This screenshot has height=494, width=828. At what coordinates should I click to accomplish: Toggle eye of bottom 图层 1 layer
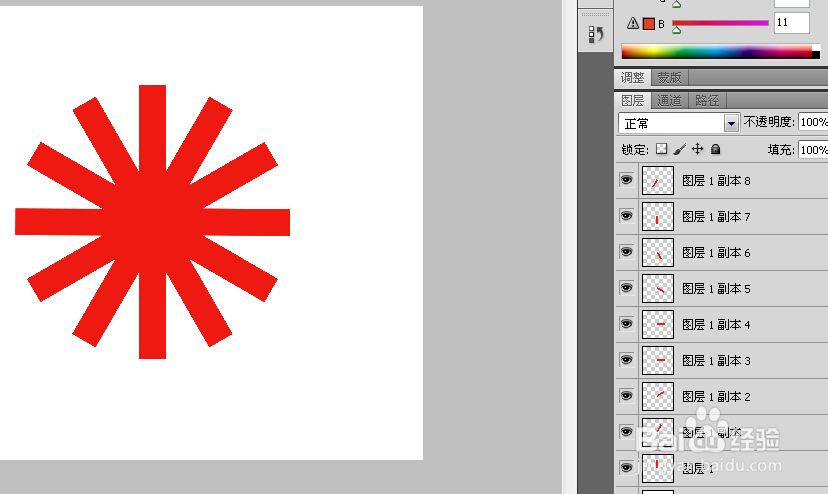626,468
